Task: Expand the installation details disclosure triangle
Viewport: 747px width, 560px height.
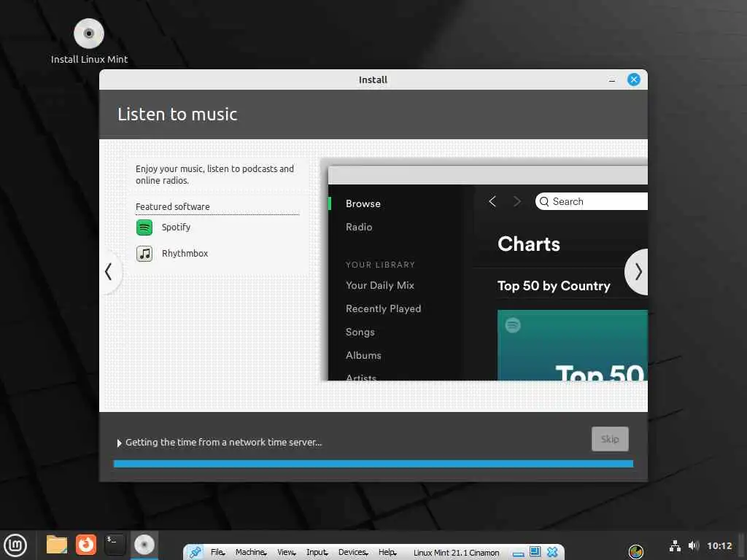Action: tap(119, 443)
